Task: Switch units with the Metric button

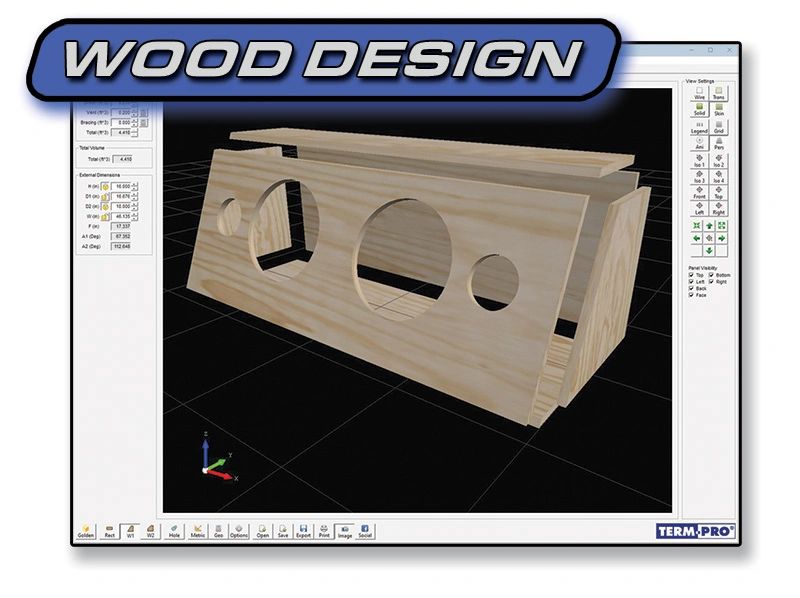Action: click(x=197, y=531)
